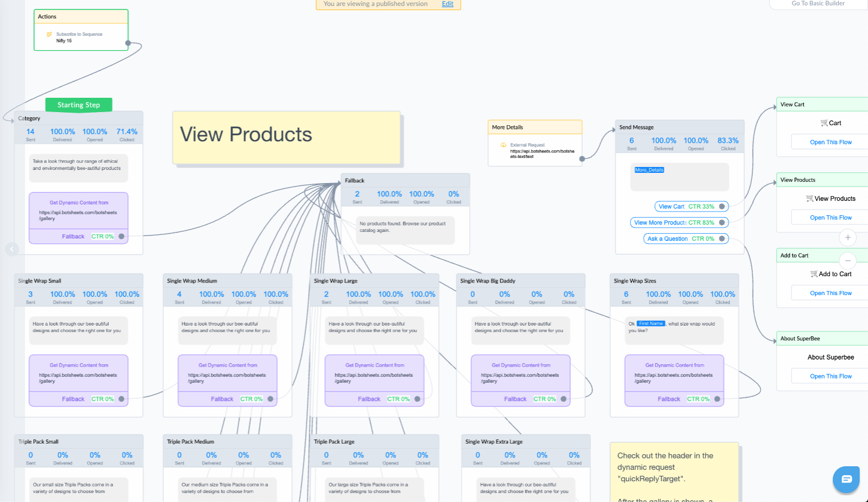The width and height of the screenshot is (868, 502).
Task: Click the Category node message text bubble
Action: pyautogui.click(x=79, y=169)
